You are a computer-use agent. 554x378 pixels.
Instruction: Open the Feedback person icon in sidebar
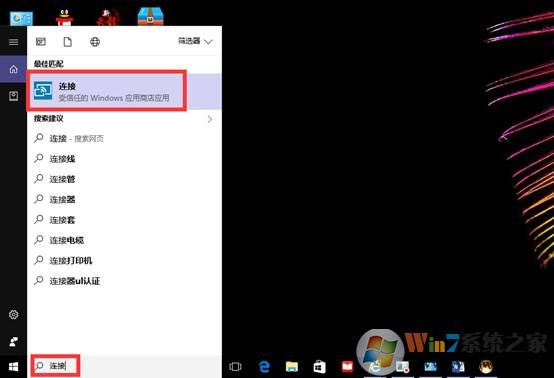13,342
